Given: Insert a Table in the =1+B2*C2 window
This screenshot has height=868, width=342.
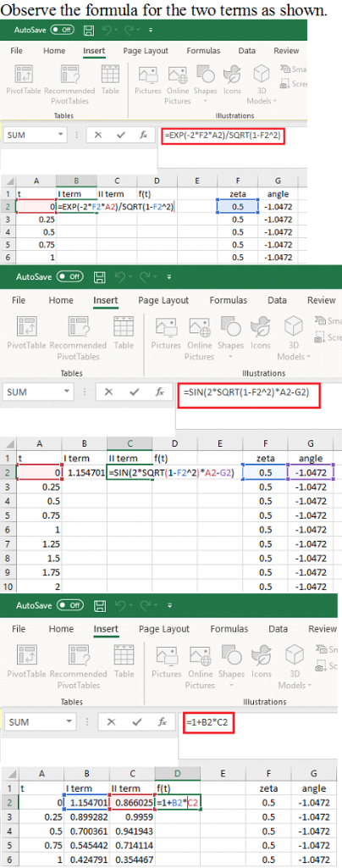Looking at the screenshot, I should 124,662.
